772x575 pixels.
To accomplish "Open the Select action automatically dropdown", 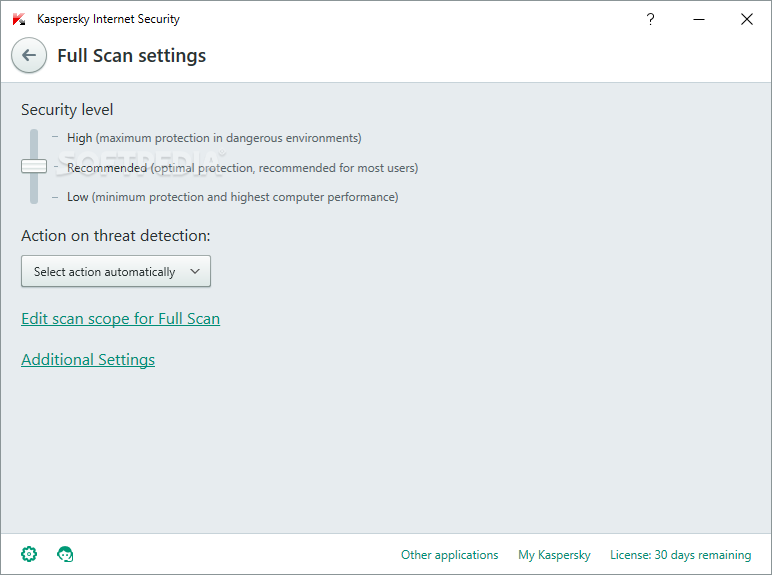I will pos(116,271).
